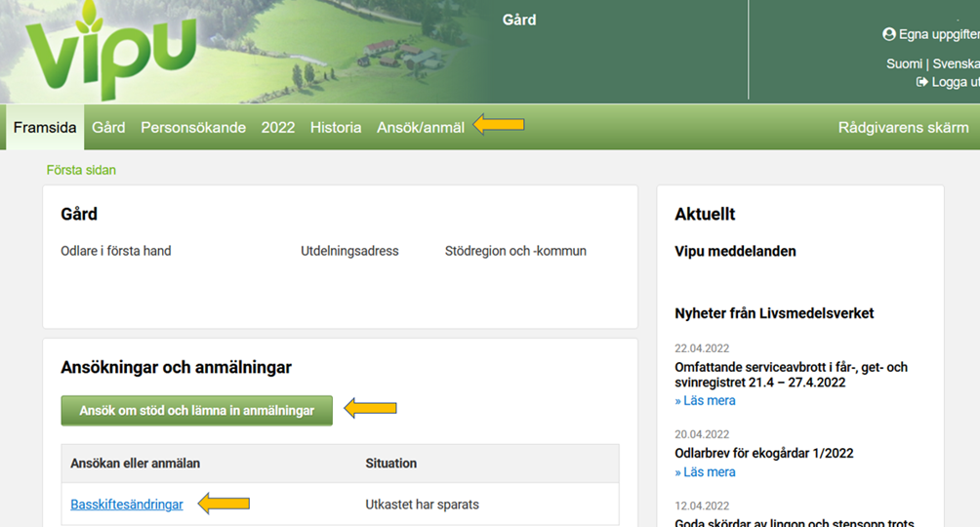This screenshot has height=527, width=980.
Task: Go to the Personsökande tab
Action: tap(193, 128)
